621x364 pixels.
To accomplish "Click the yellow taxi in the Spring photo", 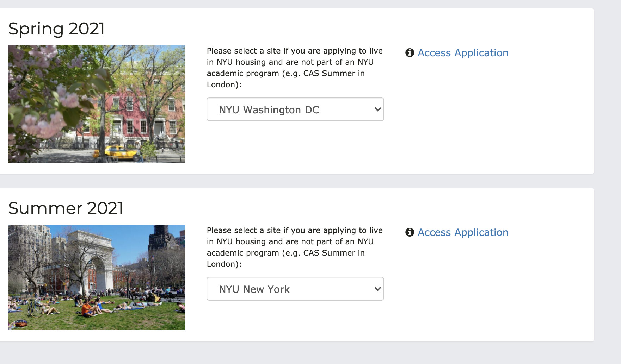I will tap(116, 152).
